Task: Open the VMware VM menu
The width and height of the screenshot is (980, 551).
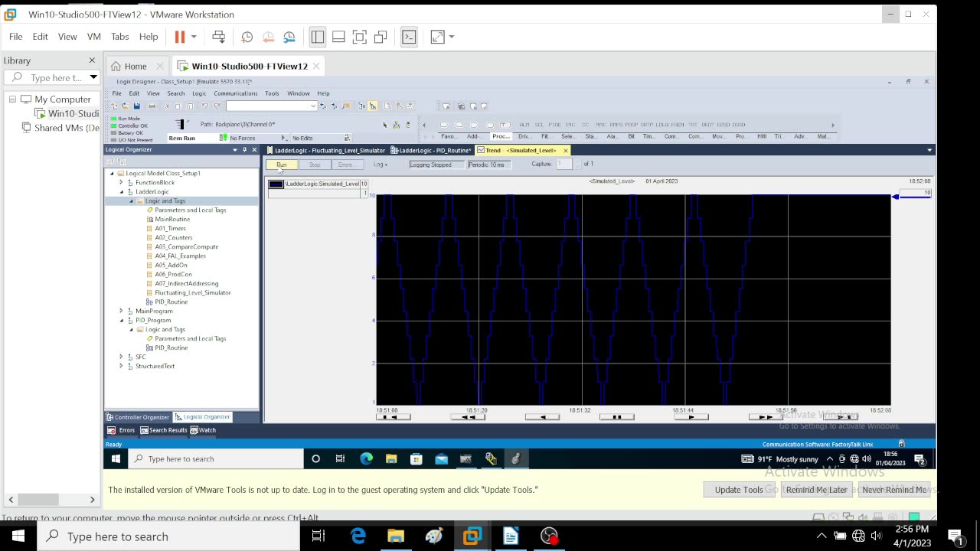Action: [x=94, y=37]
